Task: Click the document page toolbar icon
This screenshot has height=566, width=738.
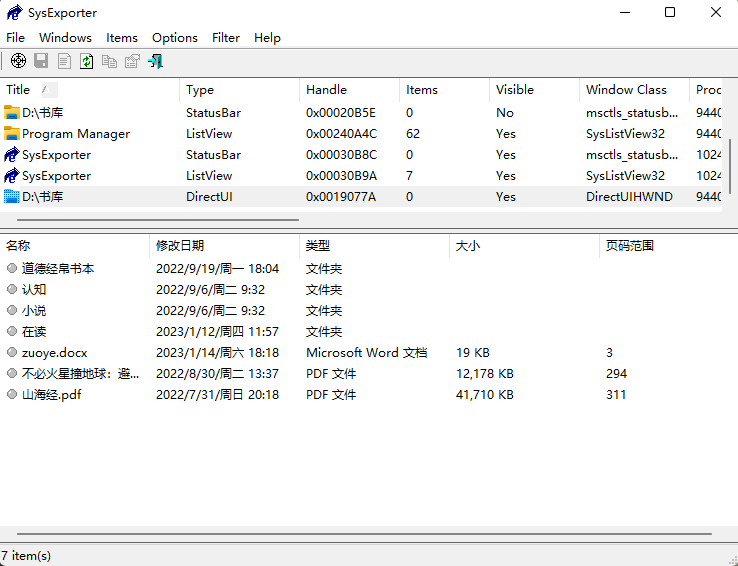Action: (64, 61)
